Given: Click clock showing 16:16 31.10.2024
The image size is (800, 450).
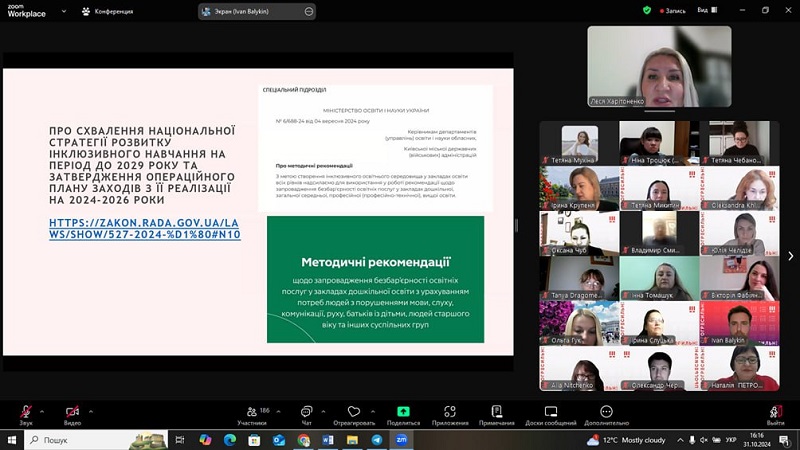Looking at the screenshot, I should (x=757, y=440).
